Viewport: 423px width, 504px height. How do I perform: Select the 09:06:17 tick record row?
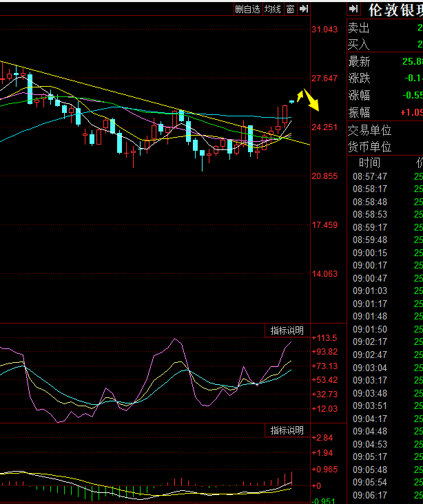tap(370, 494)
